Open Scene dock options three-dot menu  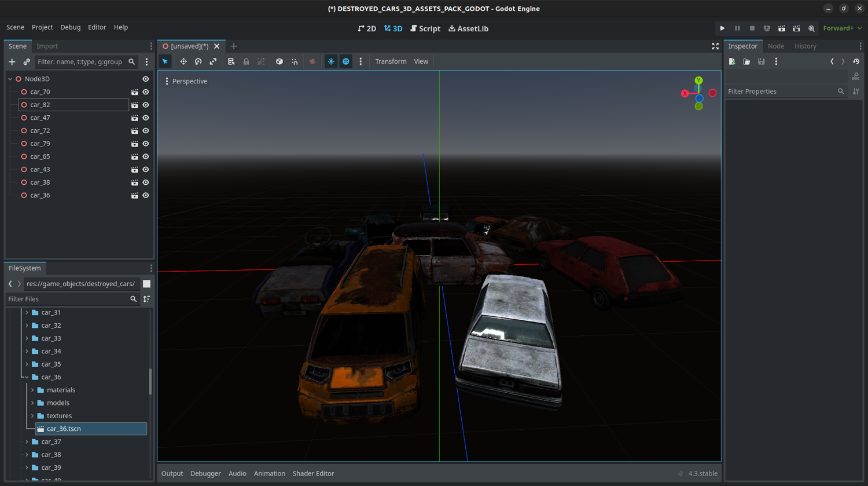tap(146, 62)
